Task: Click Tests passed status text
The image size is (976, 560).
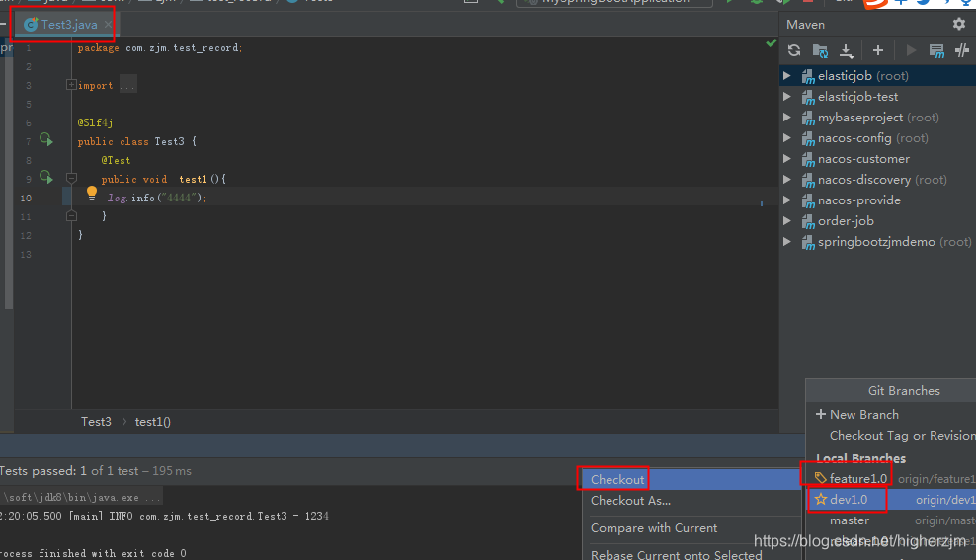Action: point(96,470)
